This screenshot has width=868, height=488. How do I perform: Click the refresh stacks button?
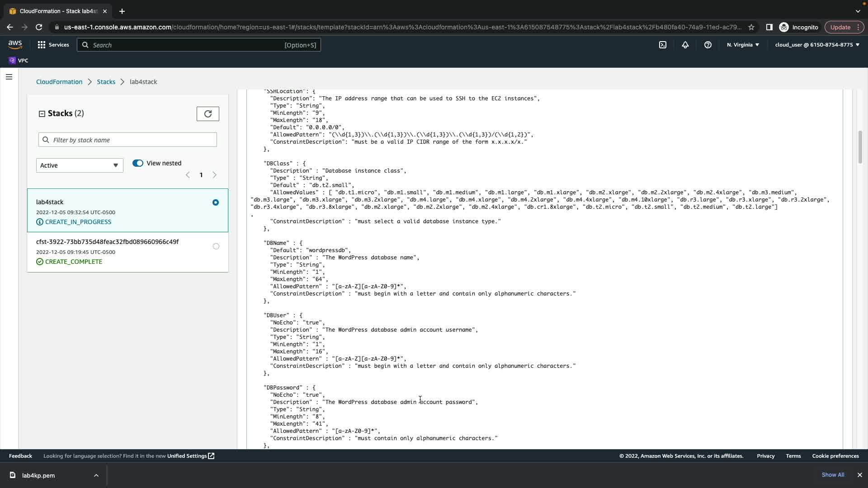(208, 114)
